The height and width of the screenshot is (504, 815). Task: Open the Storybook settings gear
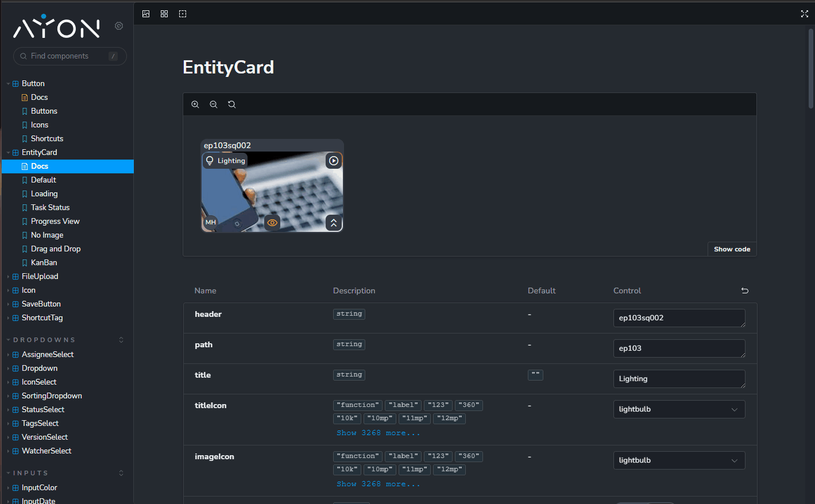tap(119, 26)
